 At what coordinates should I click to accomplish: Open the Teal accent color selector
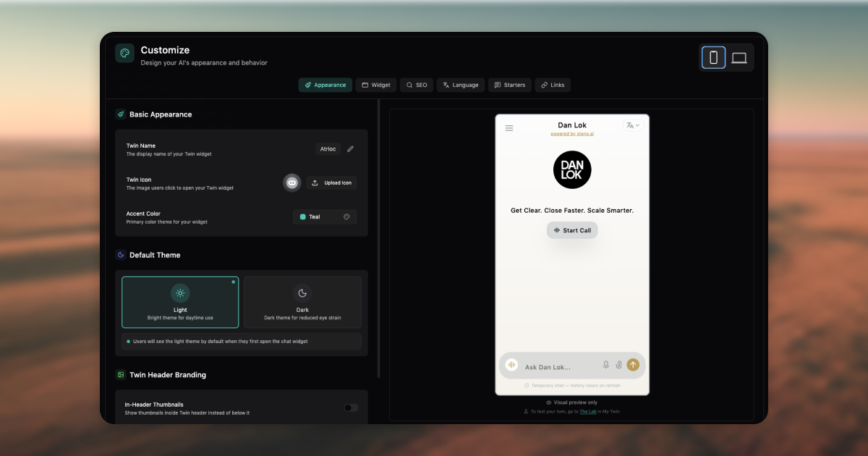(x=325, y=216)
